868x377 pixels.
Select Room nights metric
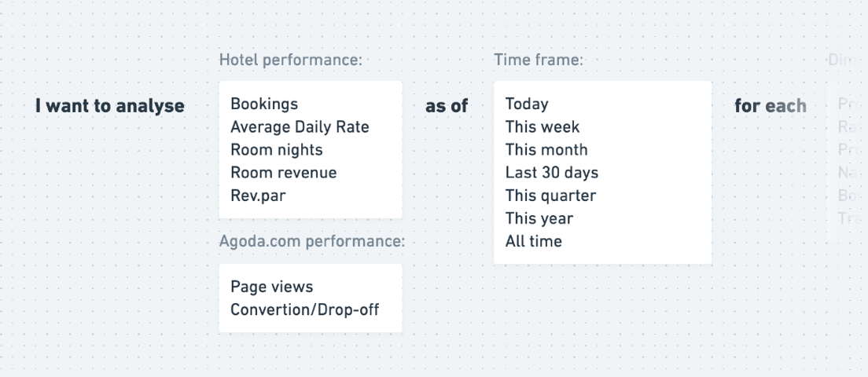tap(276, 150)
